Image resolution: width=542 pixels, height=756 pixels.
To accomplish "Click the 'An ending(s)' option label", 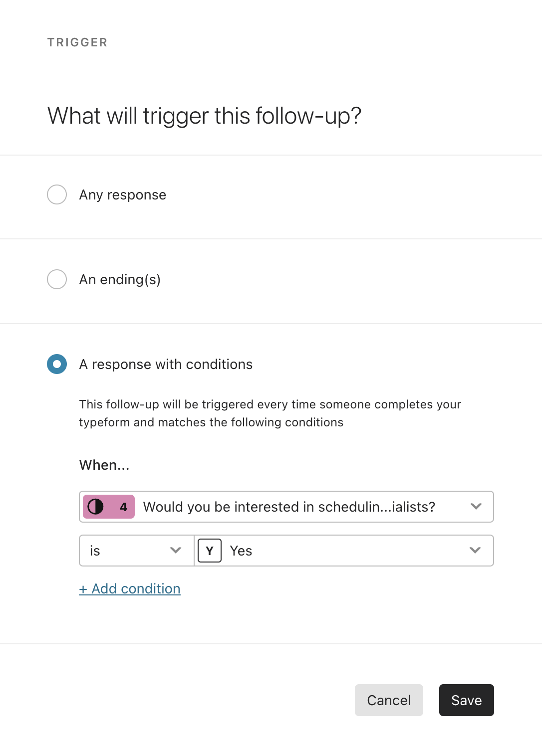I will tap(120, 280).
